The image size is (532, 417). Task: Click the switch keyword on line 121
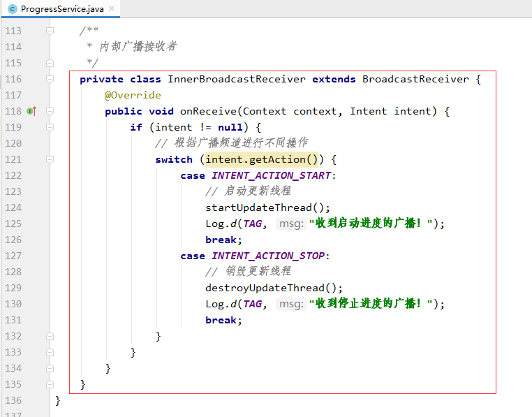[174, 159]
